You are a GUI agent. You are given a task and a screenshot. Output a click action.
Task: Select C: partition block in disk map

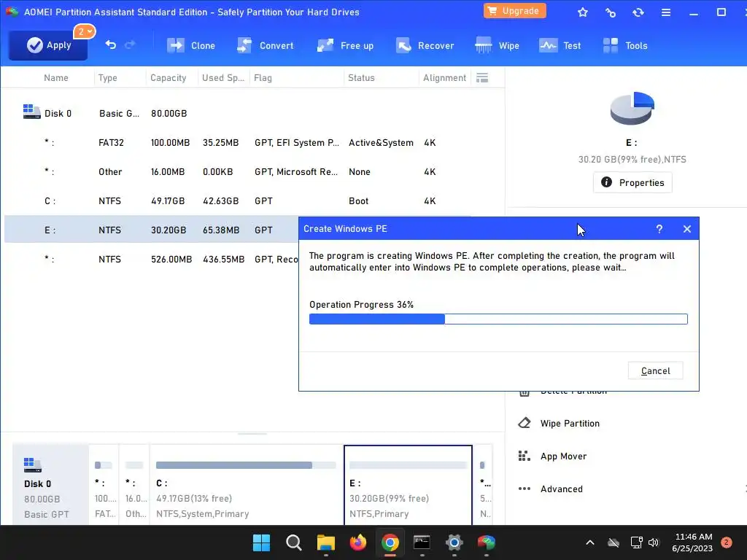tap(247, 485)
